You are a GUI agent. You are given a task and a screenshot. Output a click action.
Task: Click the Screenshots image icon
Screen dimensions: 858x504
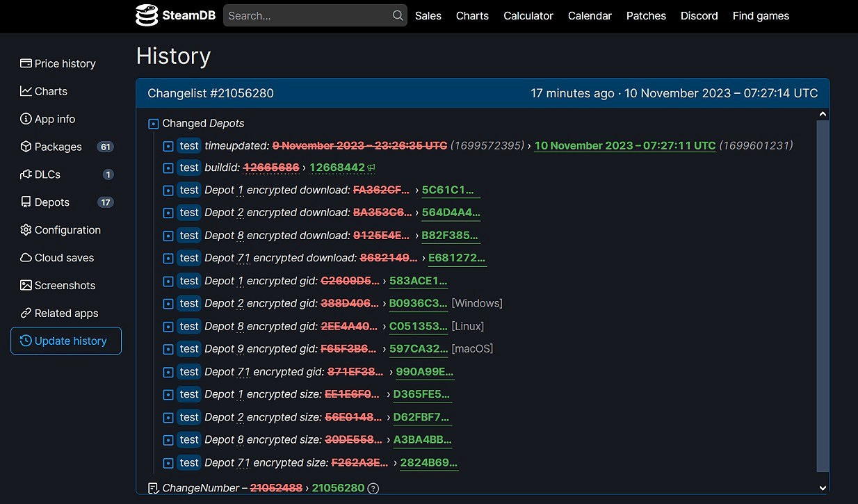(26, 286)
